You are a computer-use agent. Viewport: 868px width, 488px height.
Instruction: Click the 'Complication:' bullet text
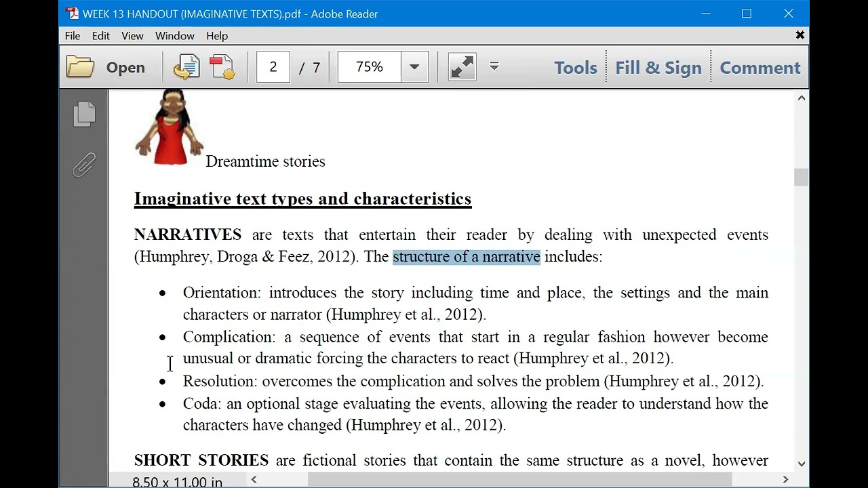(229, 337)
